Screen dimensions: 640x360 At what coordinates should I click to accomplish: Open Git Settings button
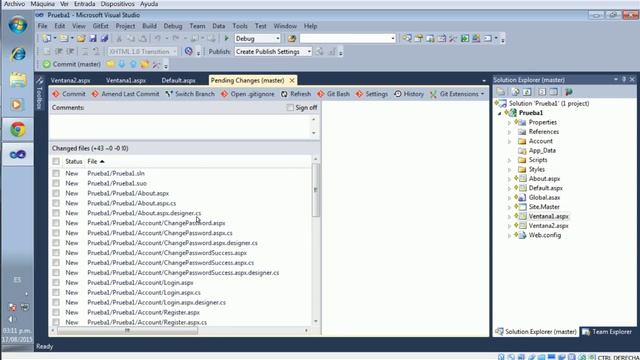371,94
